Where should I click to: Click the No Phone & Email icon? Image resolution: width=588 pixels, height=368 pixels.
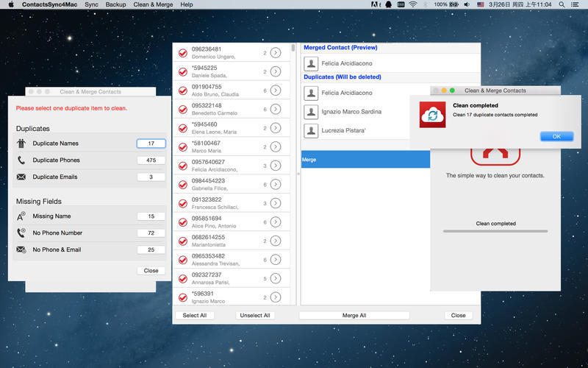[x=21, y=250]
